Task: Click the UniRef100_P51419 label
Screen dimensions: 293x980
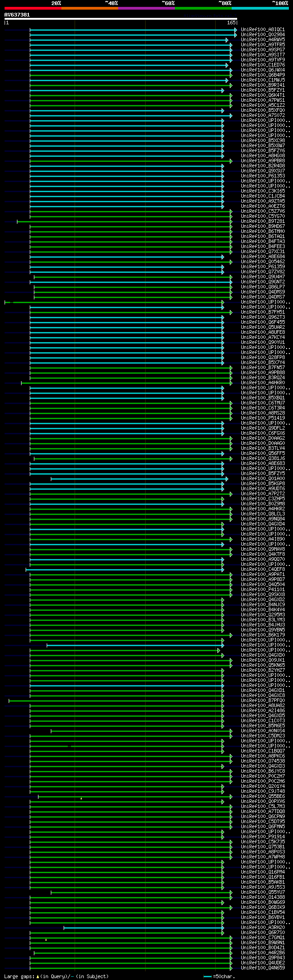Action: (x=263, y=418)
